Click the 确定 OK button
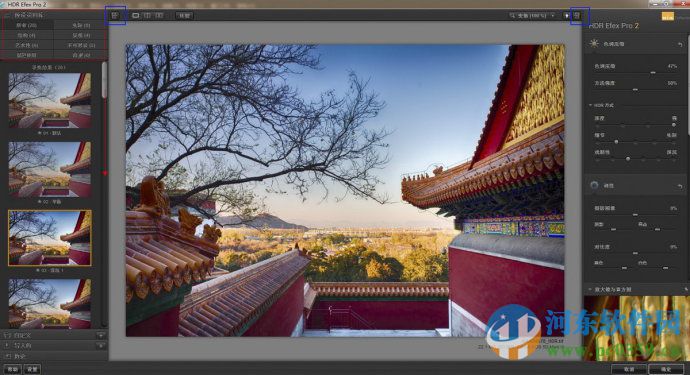Viewport: 690px width, 375px height. (666, 369)
